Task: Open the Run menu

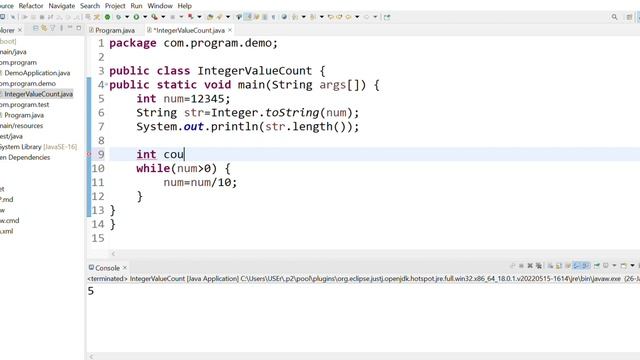Action: 136,6
